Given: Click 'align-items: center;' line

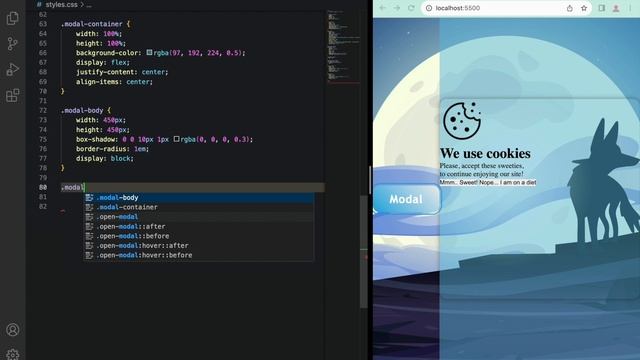Looking at the screenshot, I should [114, 82].
